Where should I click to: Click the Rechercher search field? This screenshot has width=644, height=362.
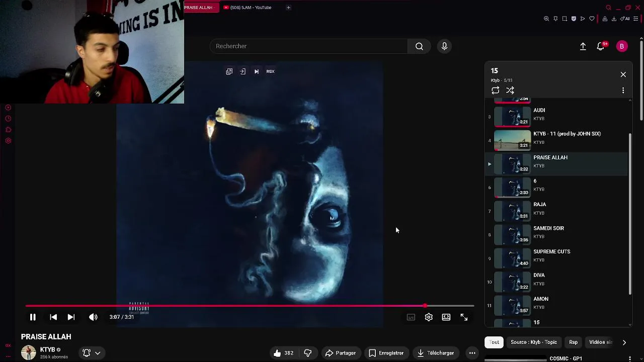[308, 46]
